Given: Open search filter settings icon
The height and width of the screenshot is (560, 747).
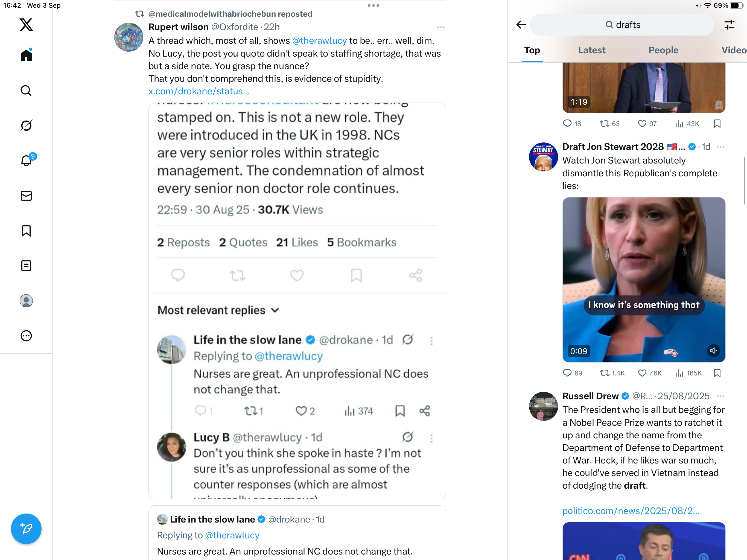Looking at the screenshot, I should click(730, 25).
